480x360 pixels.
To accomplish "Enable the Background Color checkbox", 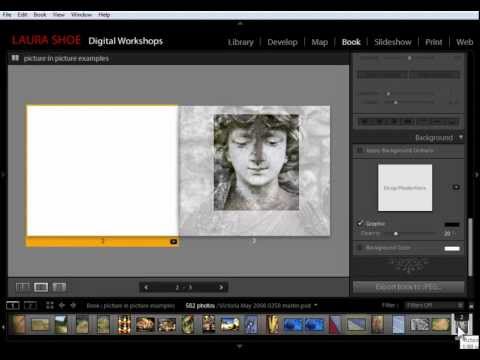I will [x=360, y=248].
